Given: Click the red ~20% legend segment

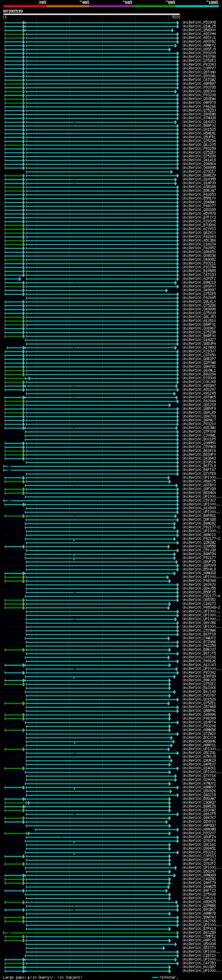Looking at the screenshot, I should [25, 6].
